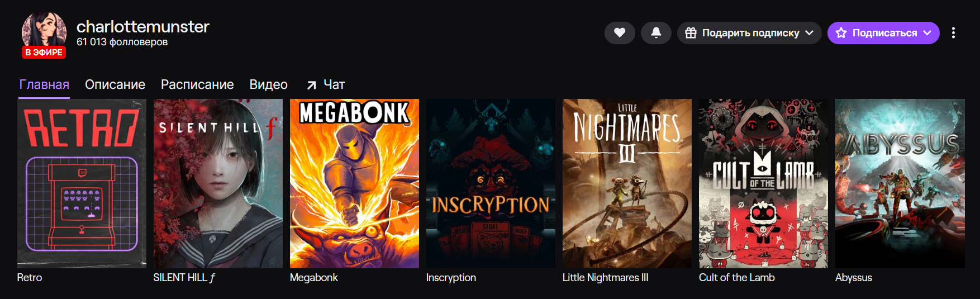Select the Видео tab
The height and width of the screenshot is (299, 980).
268,84
